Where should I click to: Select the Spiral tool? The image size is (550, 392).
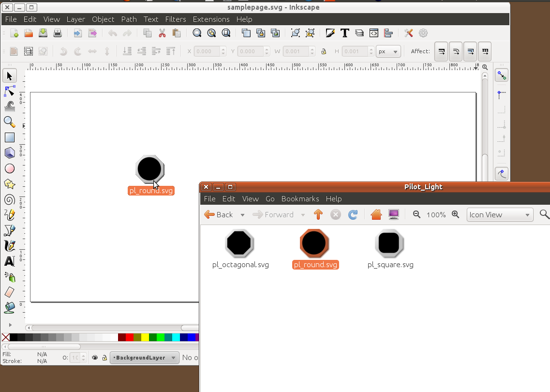coord(9,199)
